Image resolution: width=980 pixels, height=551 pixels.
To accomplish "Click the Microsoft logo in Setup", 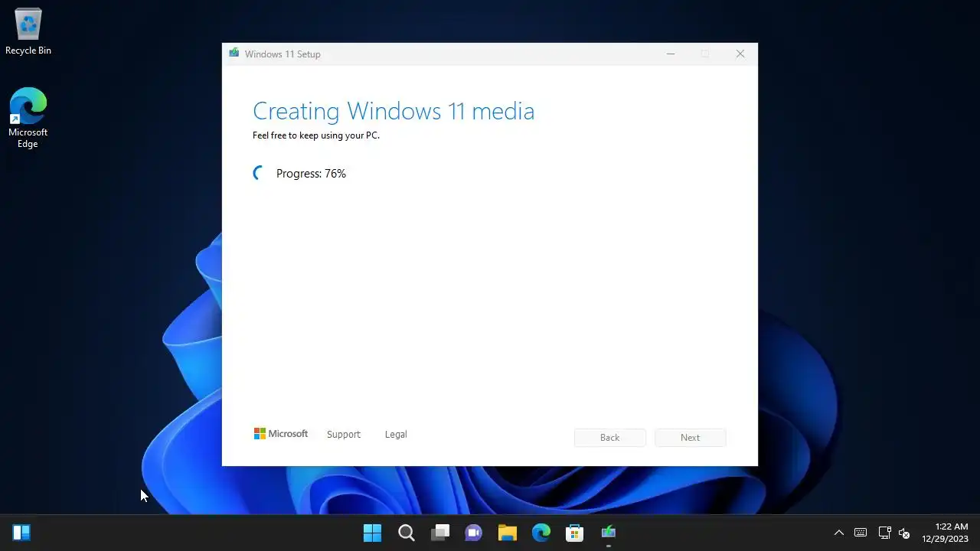I will click(281, 434).
